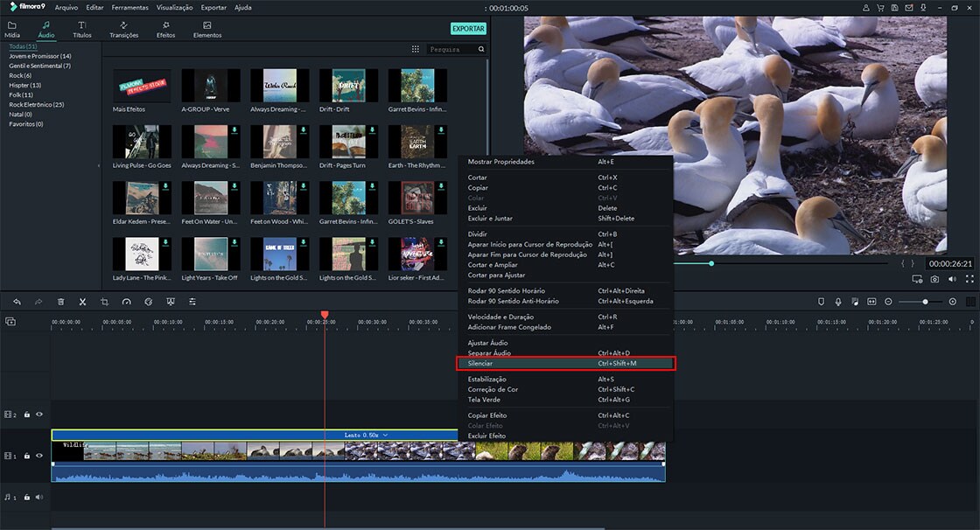980x530 pixels.
Task: Click the zoom-to-fit timeline icon
Action: tap(871, 302)
